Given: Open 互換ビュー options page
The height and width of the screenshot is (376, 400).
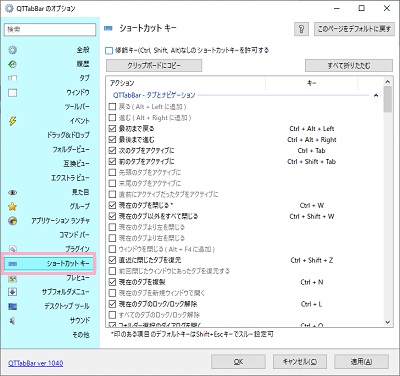Looking at the screenshot, I should pyautogui.click(x=77, y=164).
